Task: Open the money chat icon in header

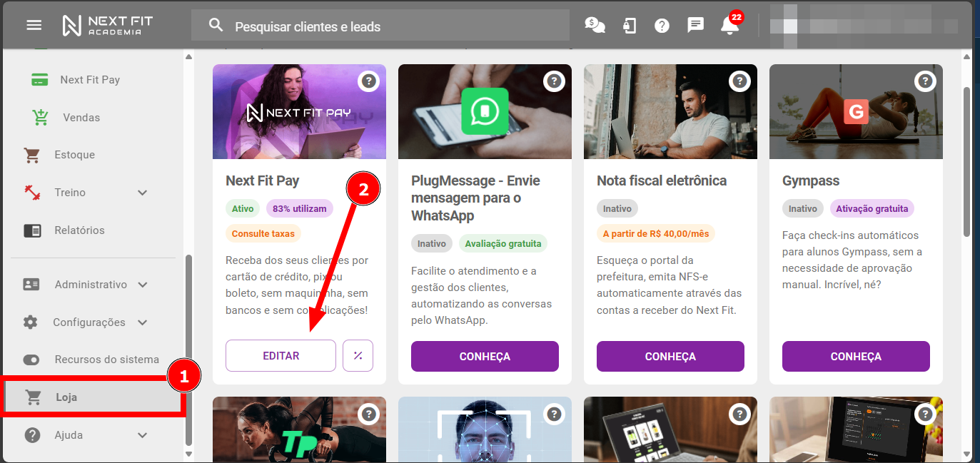Action: pyautogui.click(x=595, y=26)
